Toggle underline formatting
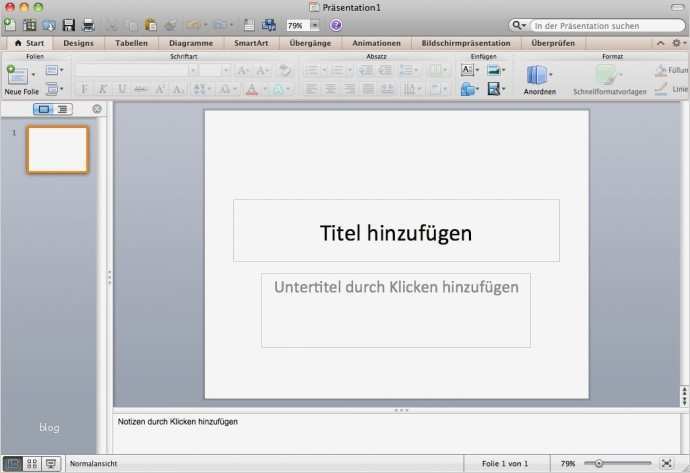690x473 pixels. tap(122, 89)
